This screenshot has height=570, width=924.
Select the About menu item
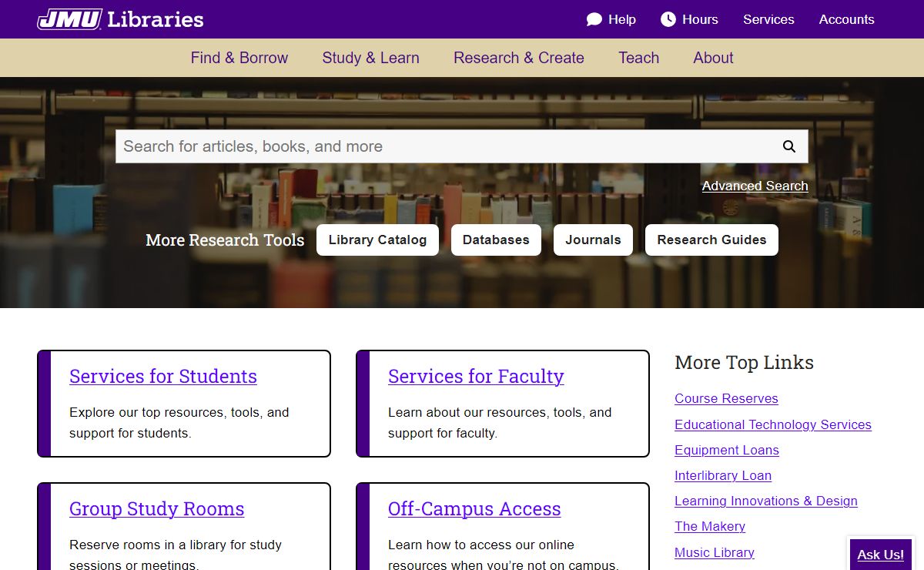713,58
